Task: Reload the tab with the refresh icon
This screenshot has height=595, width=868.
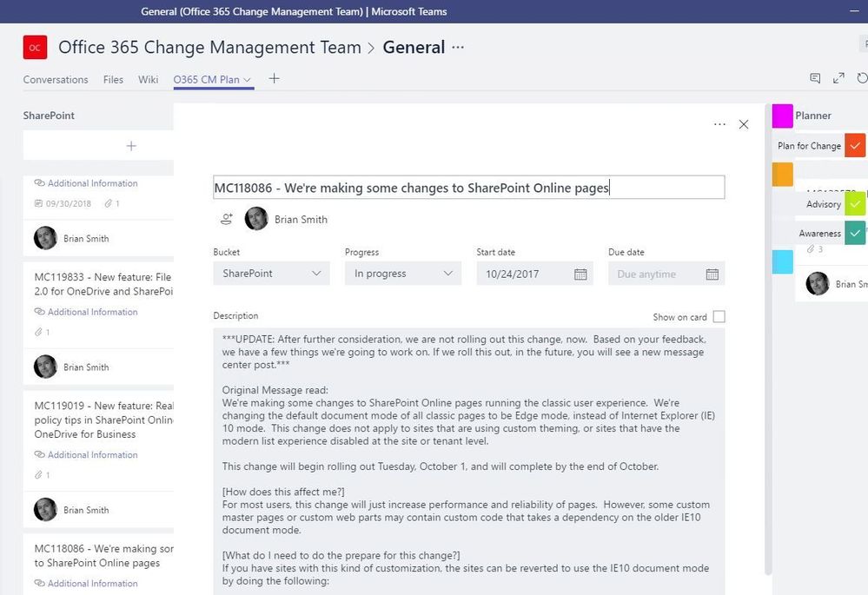Action: (862, 78)
